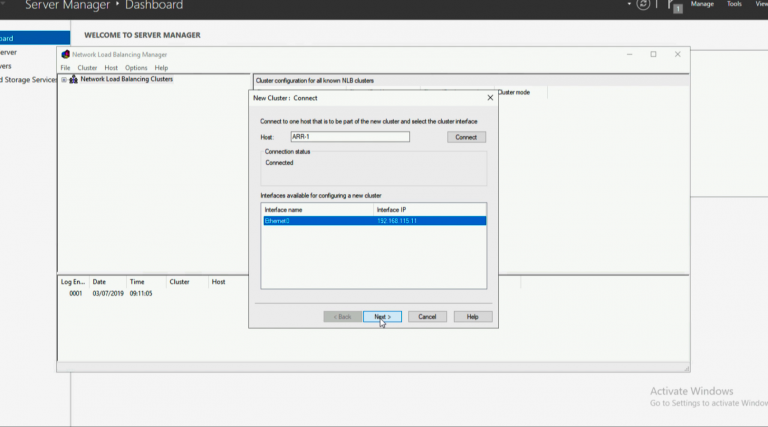
Task: Open the Tools menu in Server Manager
Action: [734, 4]
